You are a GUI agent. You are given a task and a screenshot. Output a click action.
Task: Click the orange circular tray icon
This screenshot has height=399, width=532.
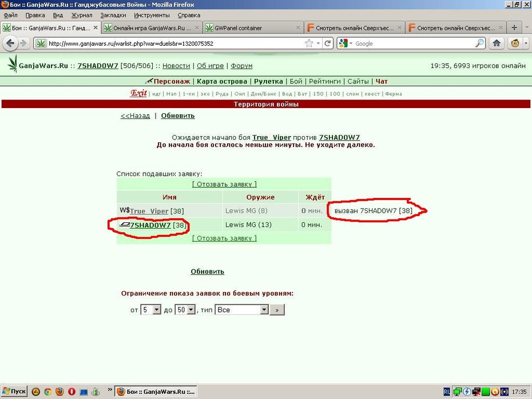click(x=495, y=392)
